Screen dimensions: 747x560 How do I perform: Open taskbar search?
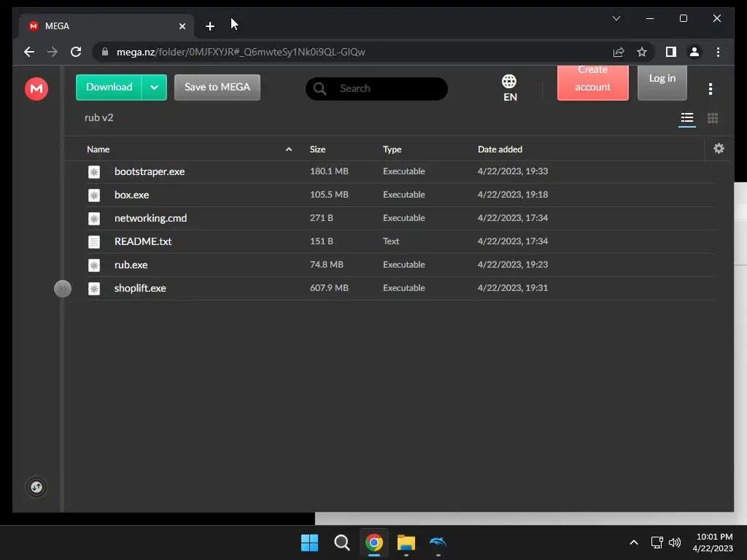pyautogui.click(x=341, y=542)
